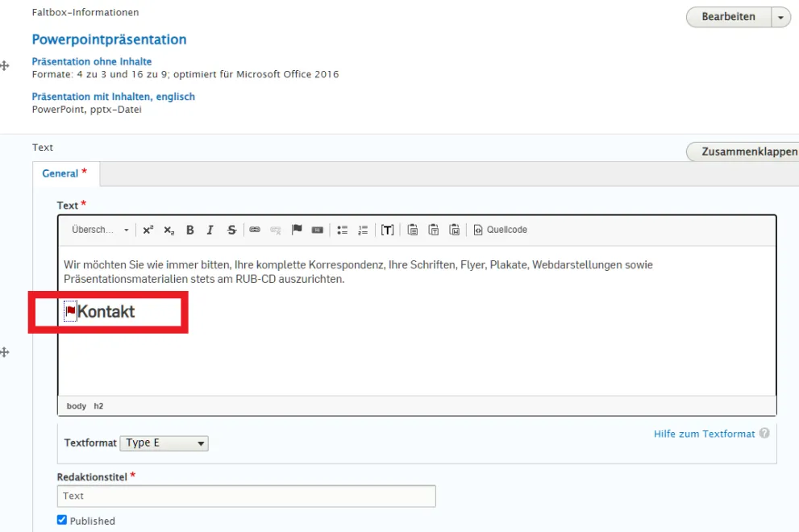
Task: Open the Überschrift paragraph format dropdown
Action: click(x=100, y=230)
